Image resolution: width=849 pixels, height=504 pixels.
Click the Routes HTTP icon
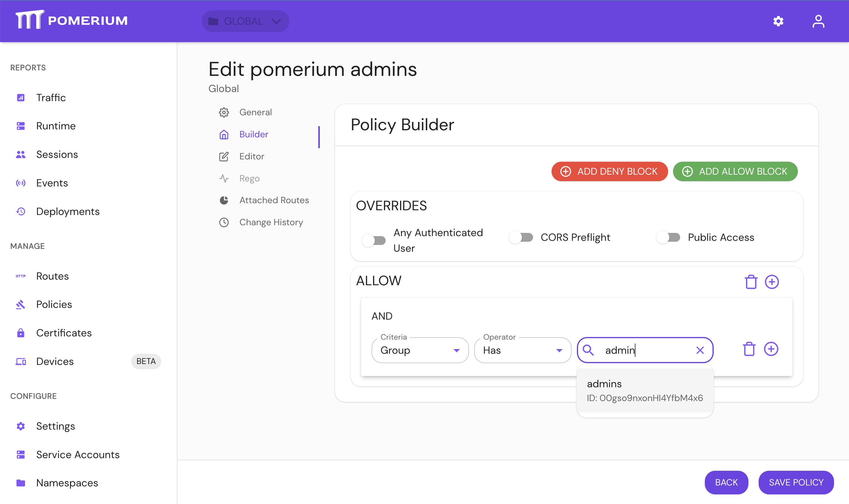pos(21,276)
